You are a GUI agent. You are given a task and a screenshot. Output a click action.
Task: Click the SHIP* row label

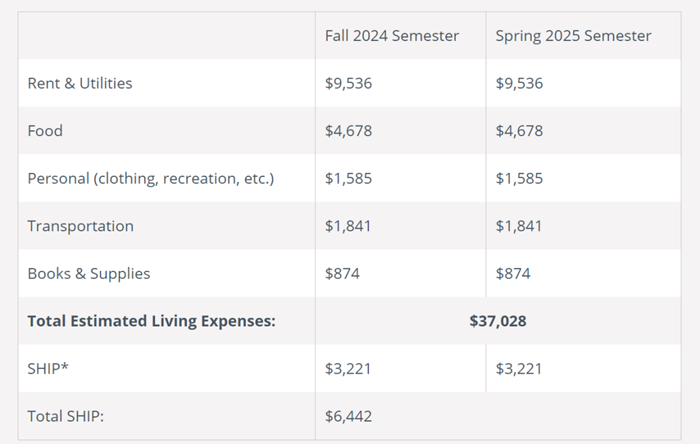coord(48,369)
